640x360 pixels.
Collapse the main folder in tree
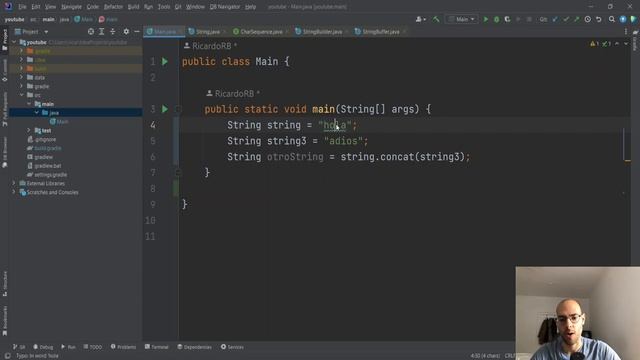pyautogui.click(x=29, y=104)
